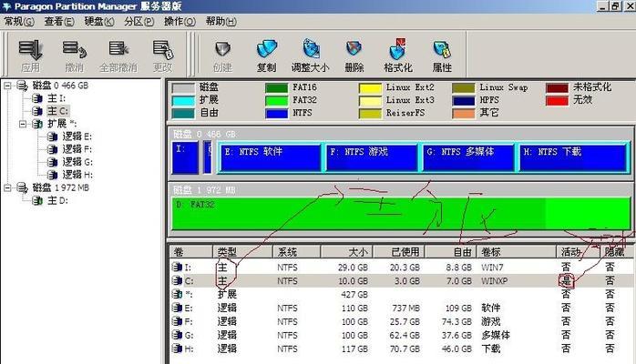
Task: Collapse the 磁盘 0 466 GB tree node
Action: pos(7,86)
